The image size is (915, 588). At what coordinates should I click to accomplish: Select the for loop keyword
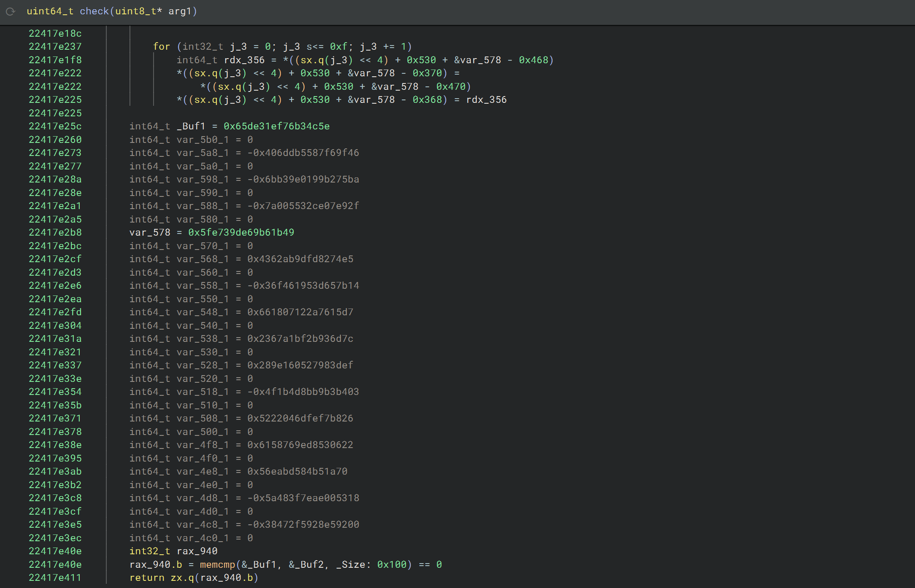point(162,46)
